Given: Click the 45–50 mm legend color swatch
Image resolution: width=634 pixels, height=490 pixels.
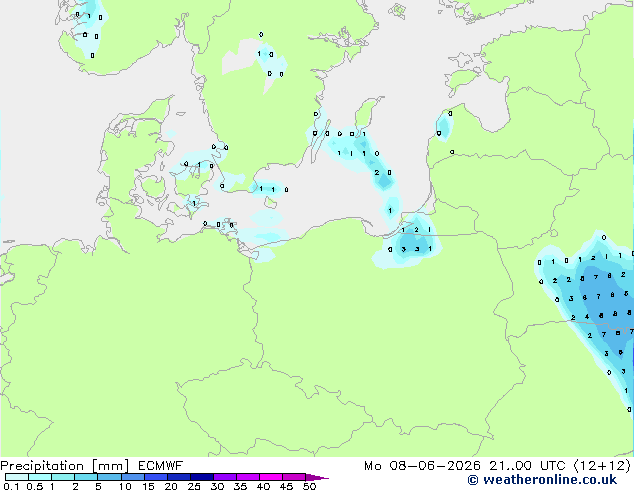Looking at the screenshot, I should (294, 477).
